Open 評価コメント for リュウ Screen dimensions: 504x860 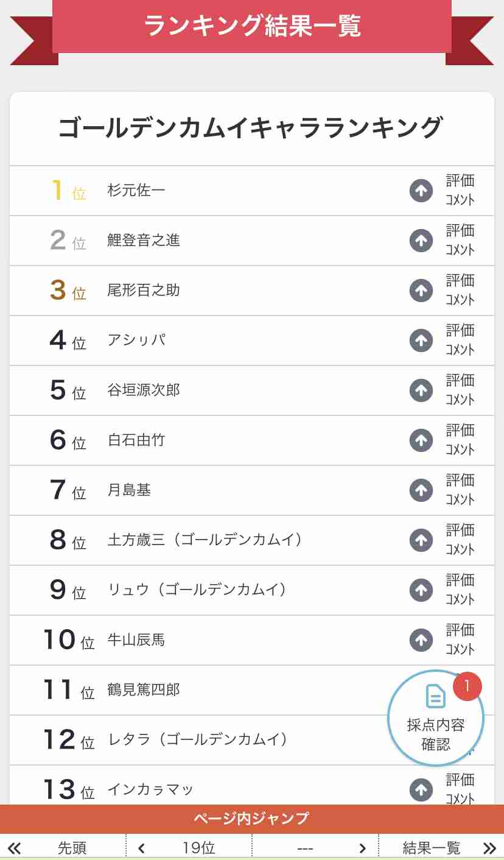(x=460, y=590)
